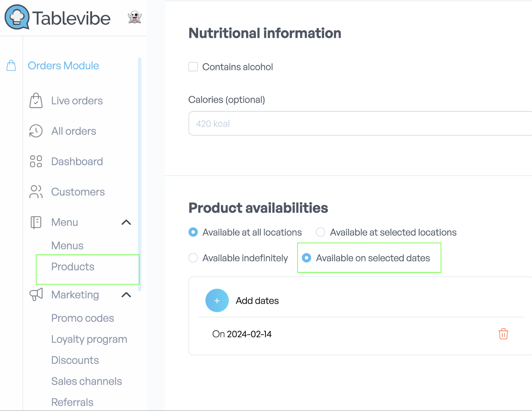Click the Calories input field
Viewport: 532px width, 411px height.
tap(360, 123)
